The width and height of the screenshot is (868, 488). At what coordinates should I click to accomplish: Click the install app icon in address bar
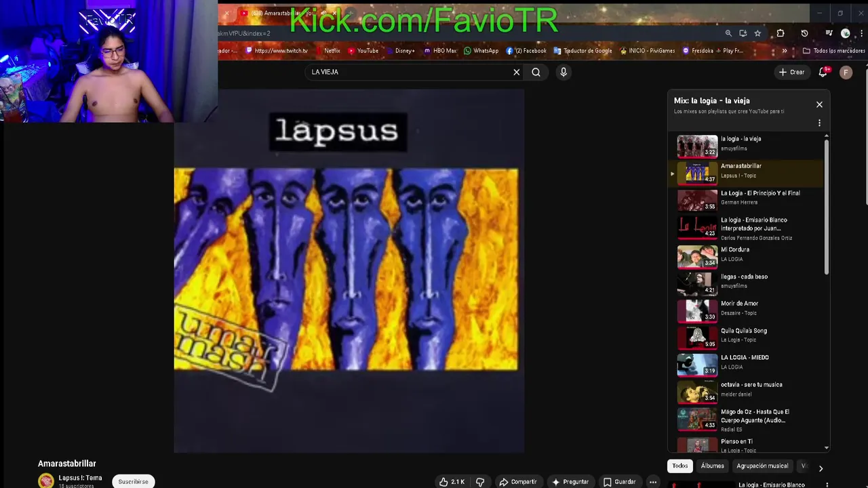point(743,33)
